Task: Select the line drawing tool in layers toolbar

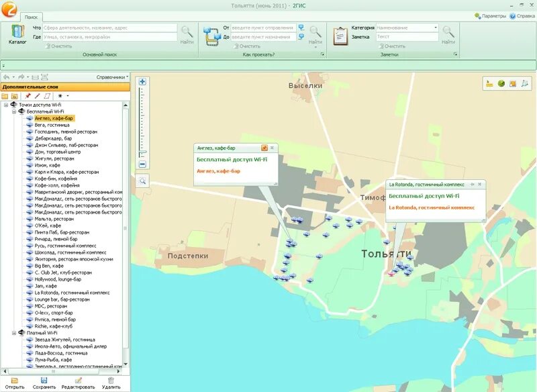Action: 38,96
